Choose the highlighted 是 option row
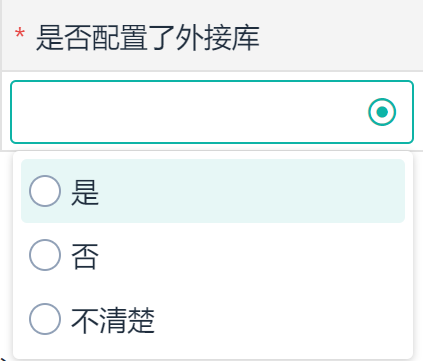The height and width of the screenshot is (361, 423). point(213,191)
